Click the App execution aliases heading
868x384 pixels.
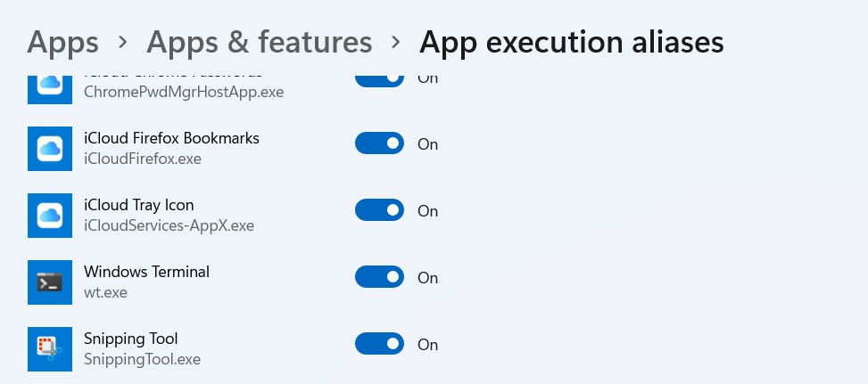click(571, 42)
